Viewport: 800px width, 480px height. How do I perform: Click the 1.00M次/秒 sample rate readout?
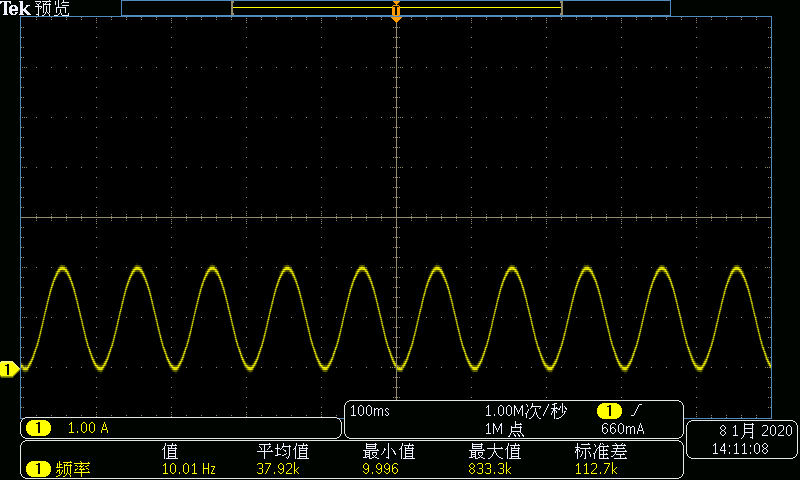click(x=526, y=411)
